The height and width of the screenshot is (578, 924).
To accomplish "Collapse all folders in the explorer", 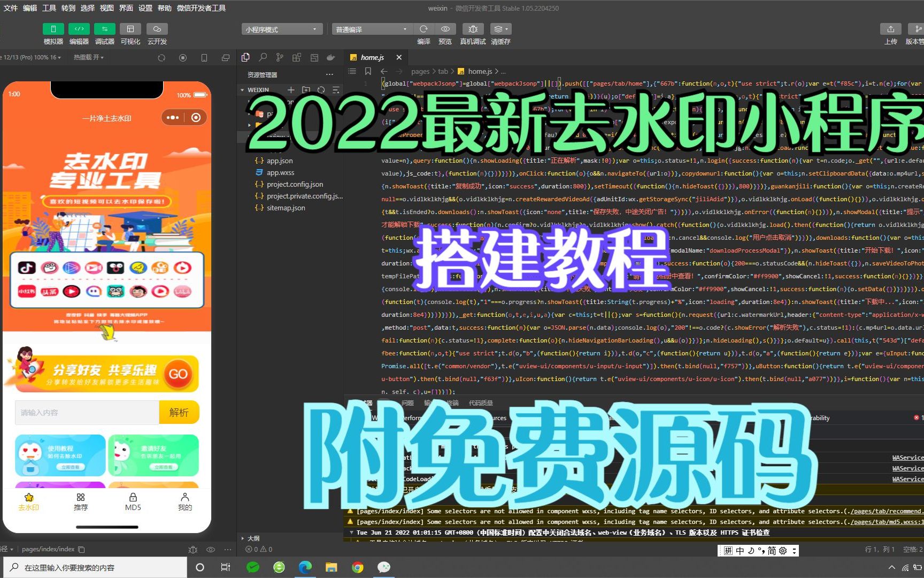I will pyautogui.click(x=336, y=90).
